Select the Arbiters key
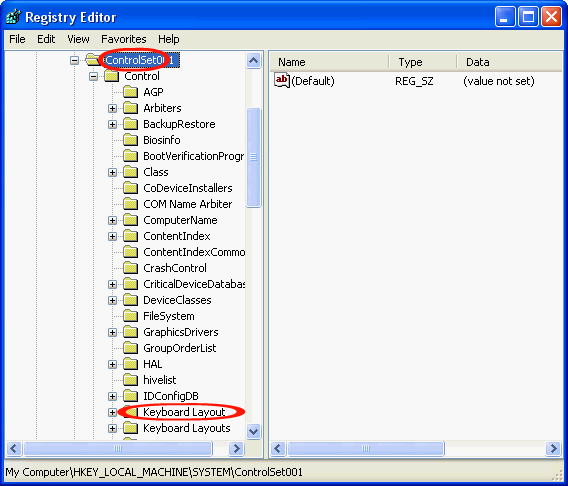Image resolution: width=568 pixels, height=486 pixels. pyautogui.click(x=162, y=108)
